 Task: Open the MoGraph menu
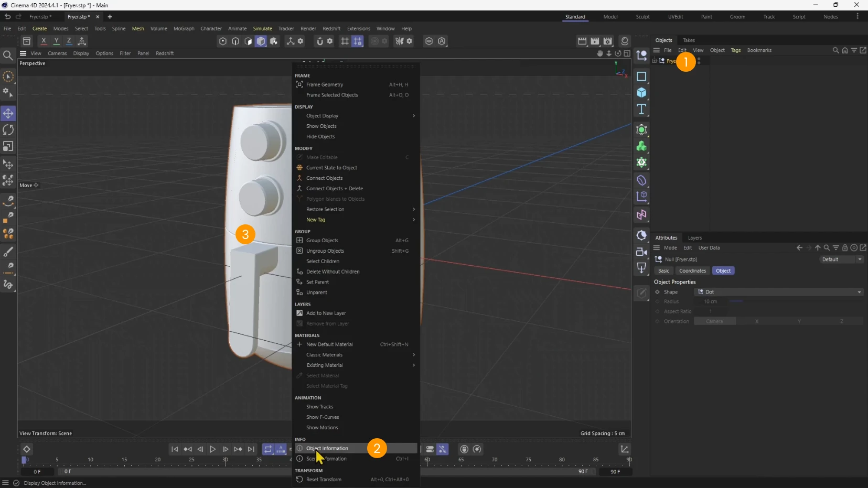tap(184, 28)
